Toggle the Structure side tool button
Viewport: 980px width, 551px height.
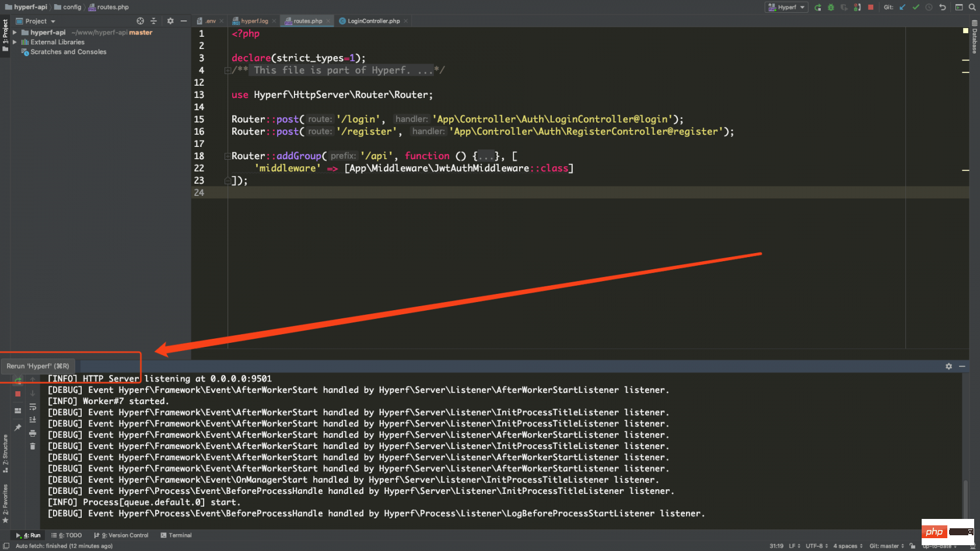click(5, 453)
